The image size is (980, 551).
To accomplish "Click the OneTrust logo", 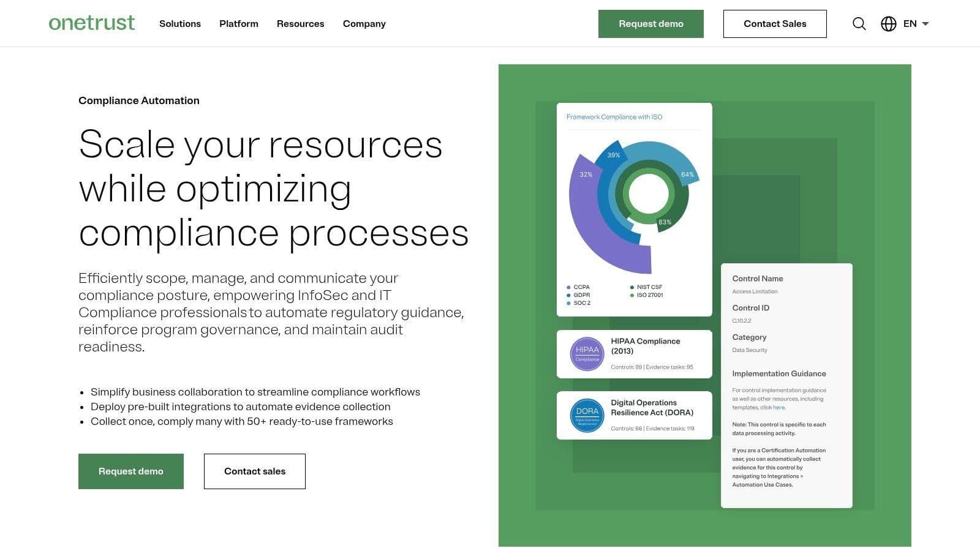I will point(92,23).
